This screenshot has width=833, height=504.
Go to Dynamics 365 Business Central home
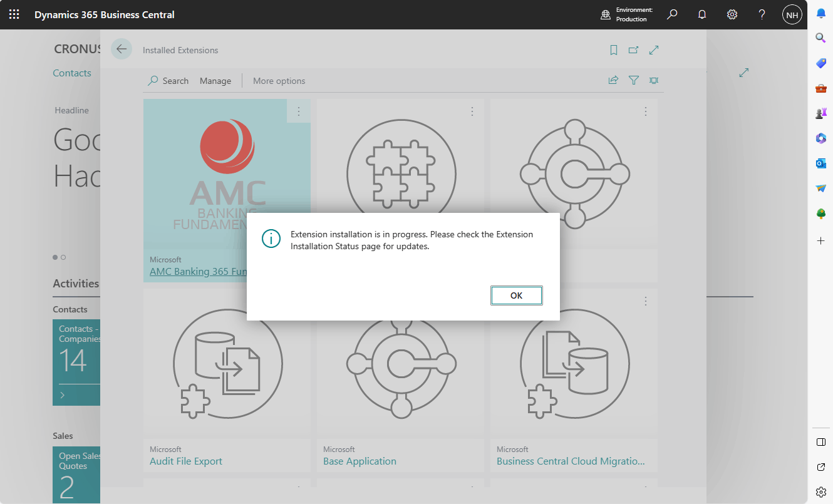click(105, 14)
